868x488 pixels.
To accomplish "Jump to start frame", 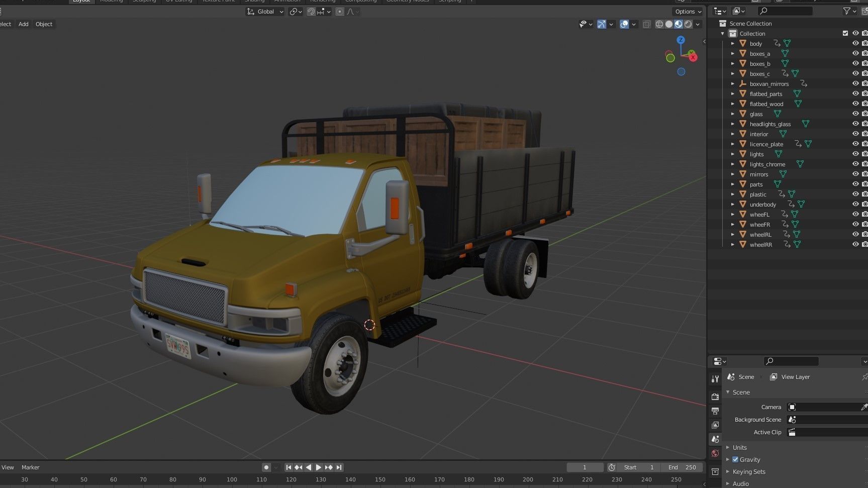I will tap(288, 467).
